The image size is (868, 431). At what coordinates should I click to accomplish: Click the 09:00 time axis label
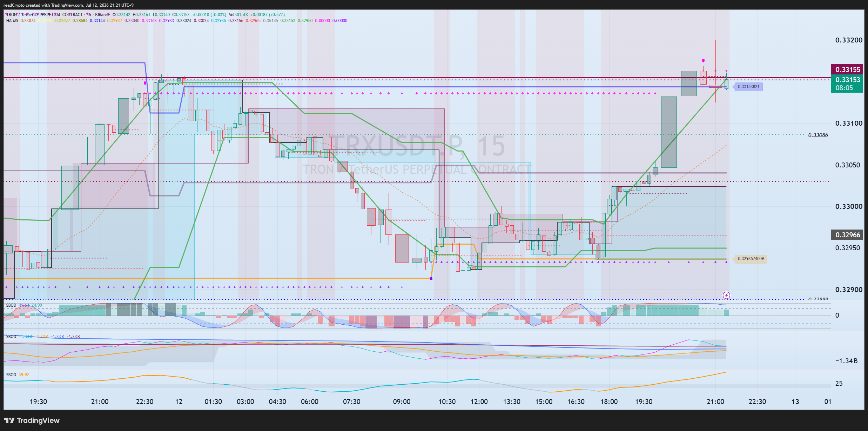tap(402, 402)
